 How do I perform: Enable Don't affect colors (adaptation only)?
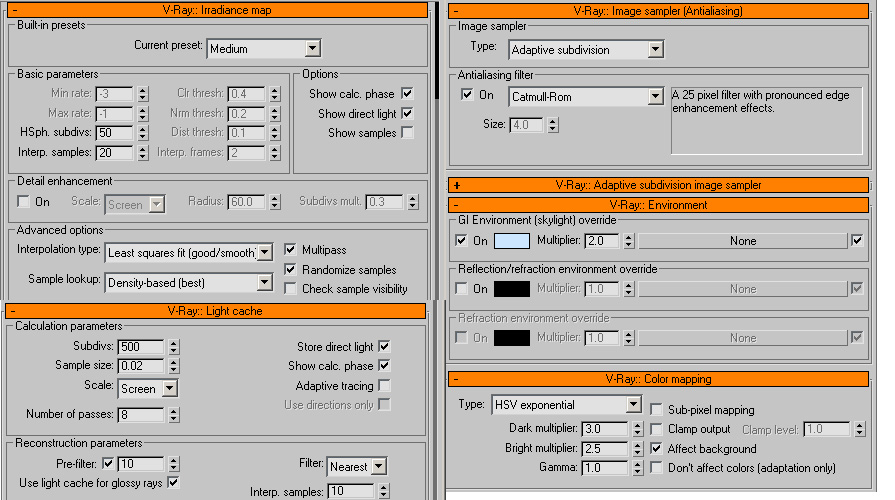pyautogui.click(x=656, y=468)
